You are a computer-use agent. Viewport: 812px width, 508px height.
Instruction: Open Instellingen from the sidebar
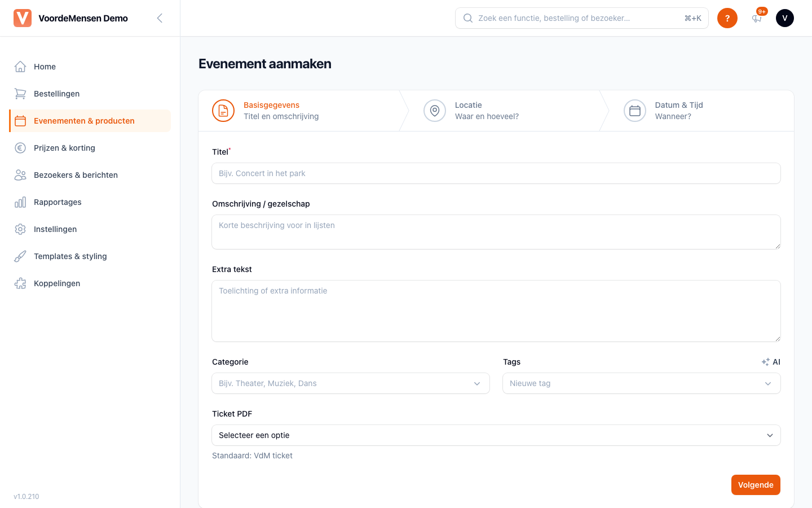pos(90,229)
